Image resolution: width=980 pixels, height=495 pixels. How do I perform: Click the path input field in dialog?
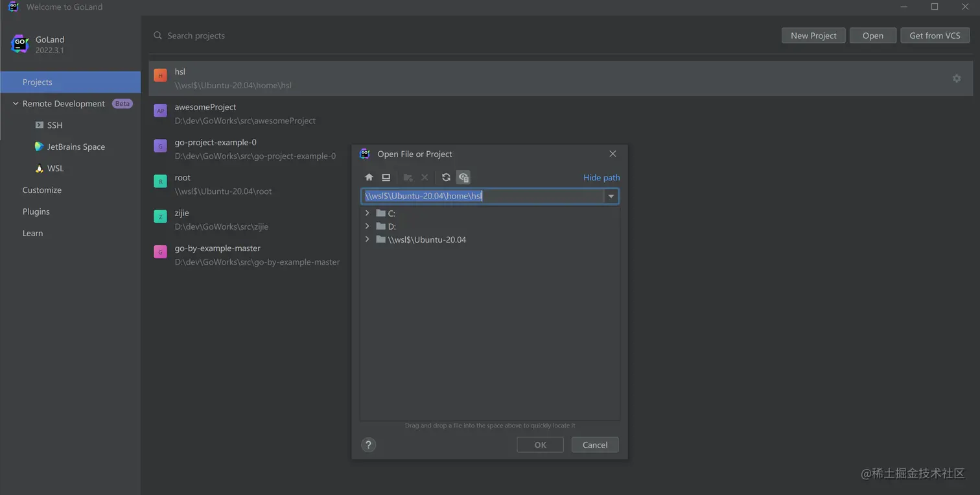tap(483, 197)
